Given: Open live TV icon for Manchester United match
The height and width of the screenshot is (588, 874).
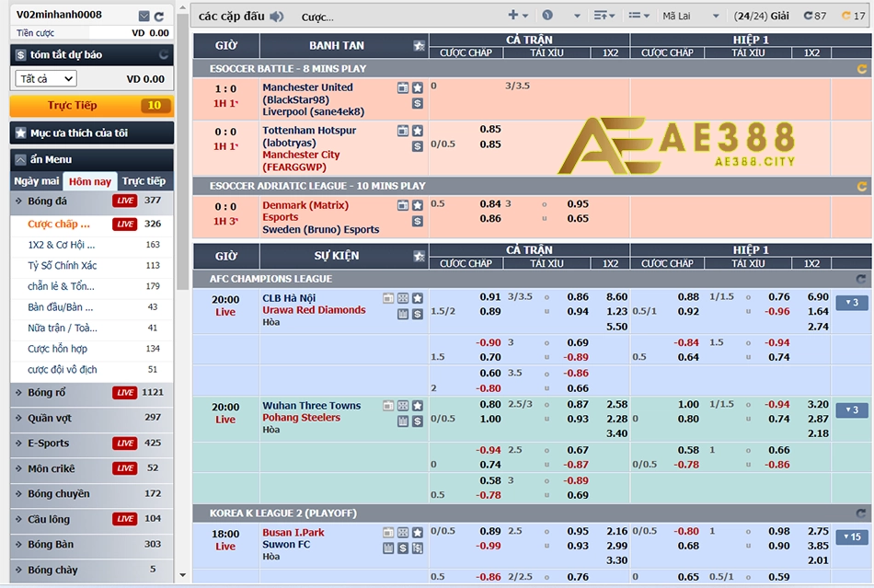Looking at the screenshot, I should [x=402, y=87].
